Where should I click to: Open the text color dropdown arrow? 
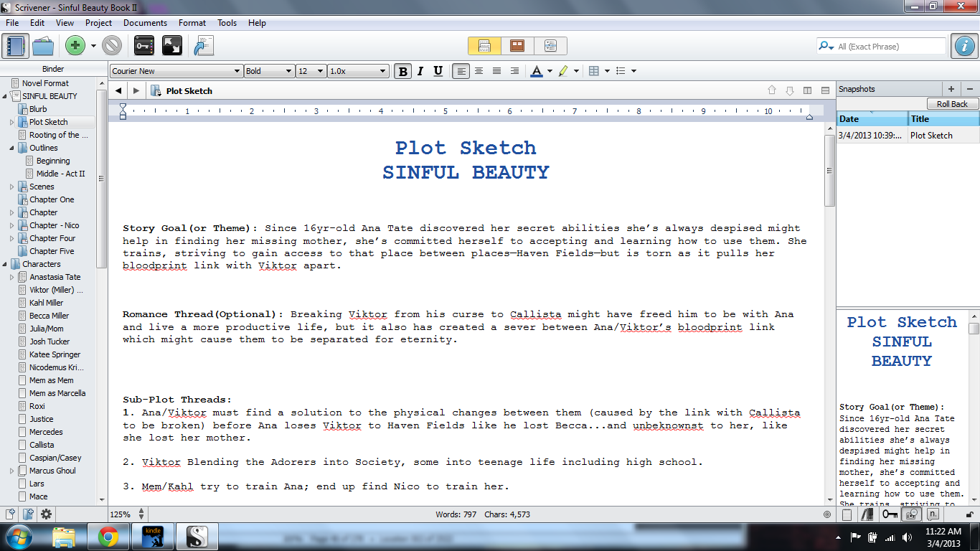[550, 71]
